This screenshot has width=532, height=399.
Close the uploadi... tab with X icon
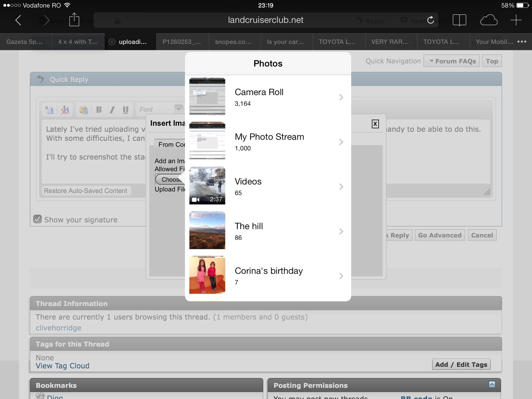112,42
